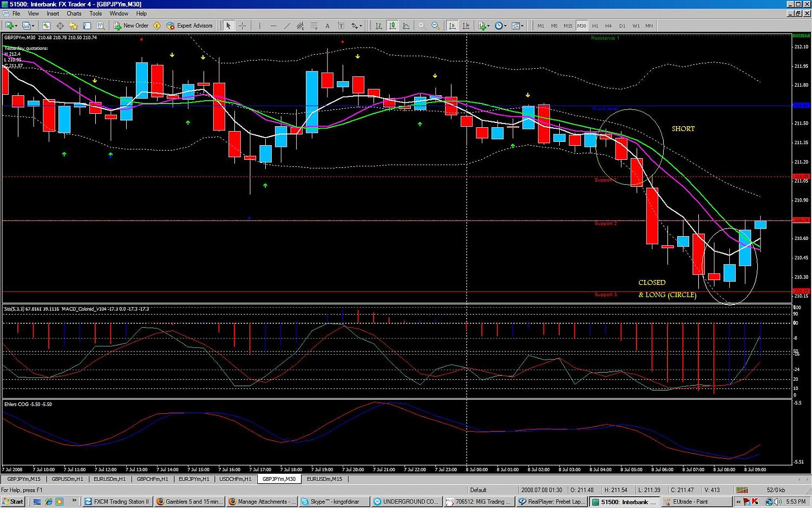This screenshot has width=812, height=508.
Task: Switch chart to bar chart mode
Action: click(x=379, y=25)
